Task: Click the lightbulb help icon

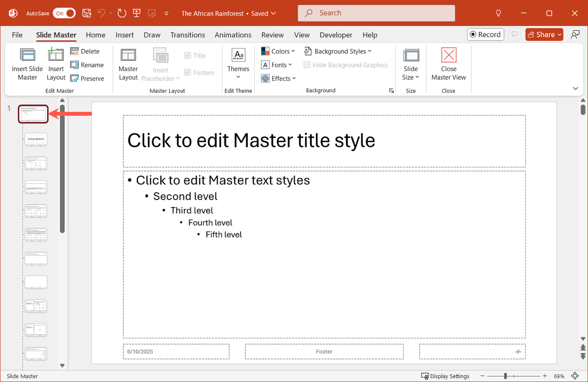Action: [498, 13]
